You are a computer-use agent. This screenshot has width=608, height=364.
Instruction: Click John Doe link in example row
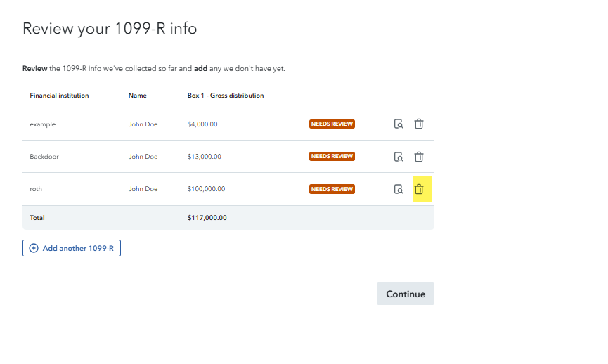pyautogui.click(x=143, y=124)
